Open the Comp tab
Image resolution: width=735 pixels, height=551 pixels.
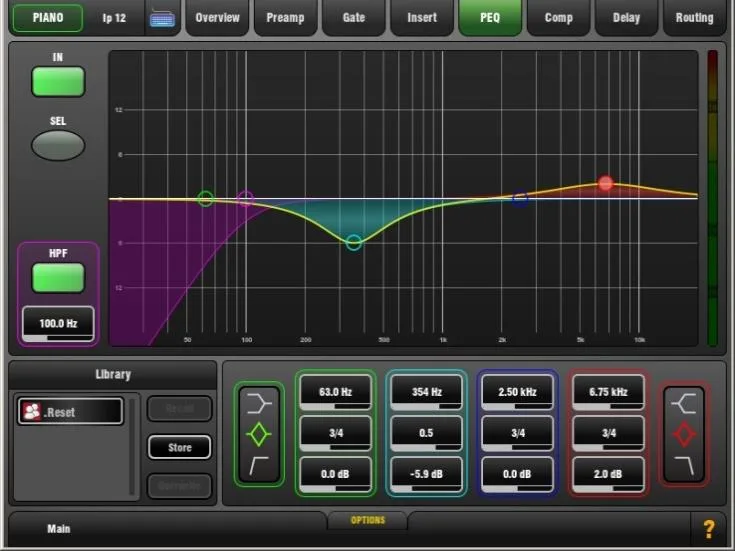click(558, 18)
